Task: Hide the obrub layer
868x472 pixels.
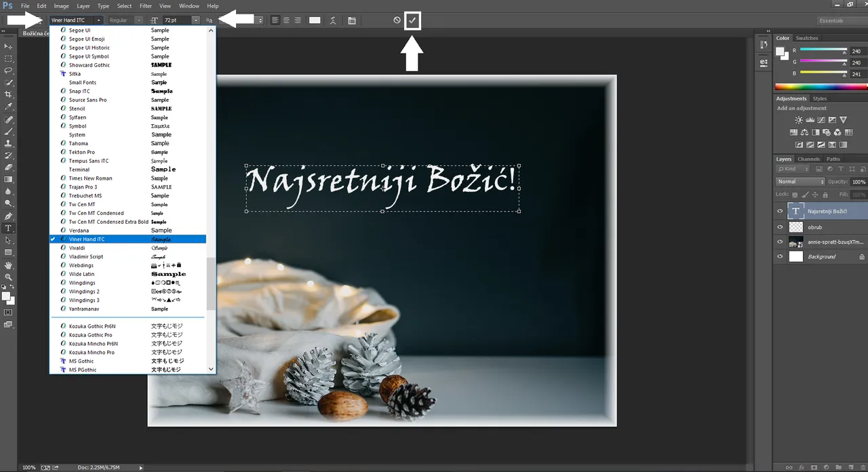Action: (780, 227)
